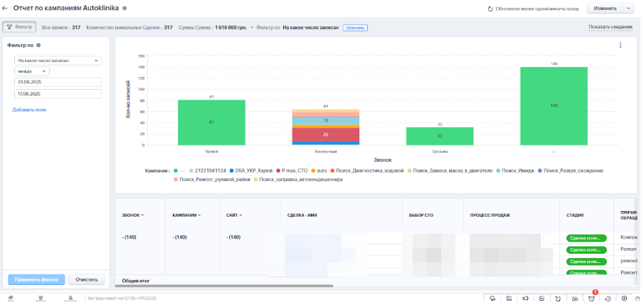Click info icon beside 'Фильтр по' heading
The image size is (644, 305).
pos(38,45)
